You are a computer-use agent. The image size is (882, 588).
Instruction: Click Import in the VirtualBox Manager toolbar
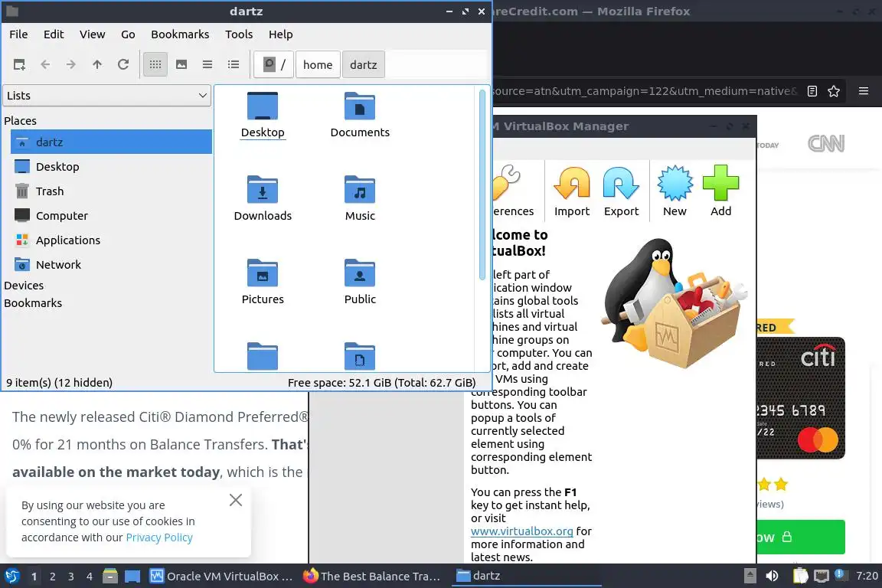(571, 191)
